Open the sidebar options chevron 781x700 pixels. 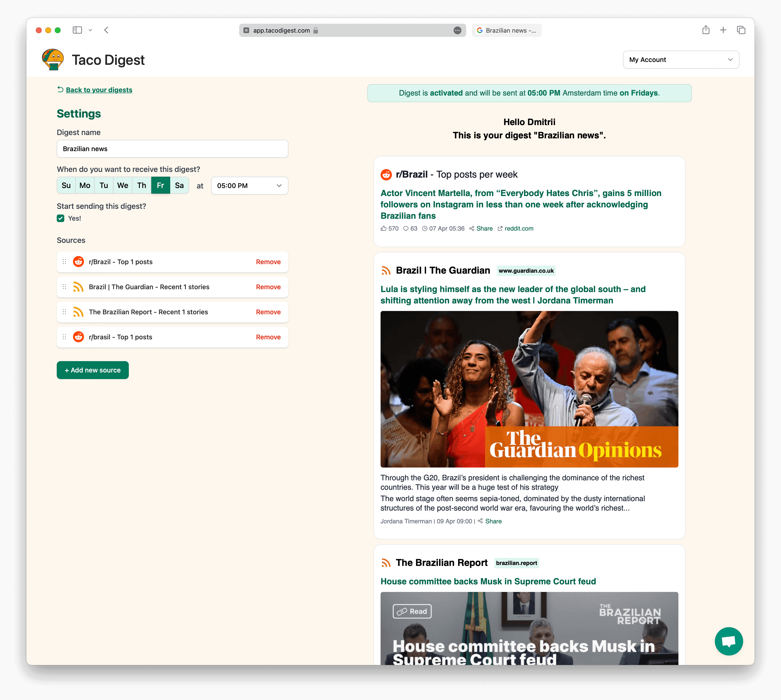pos(90,30)
